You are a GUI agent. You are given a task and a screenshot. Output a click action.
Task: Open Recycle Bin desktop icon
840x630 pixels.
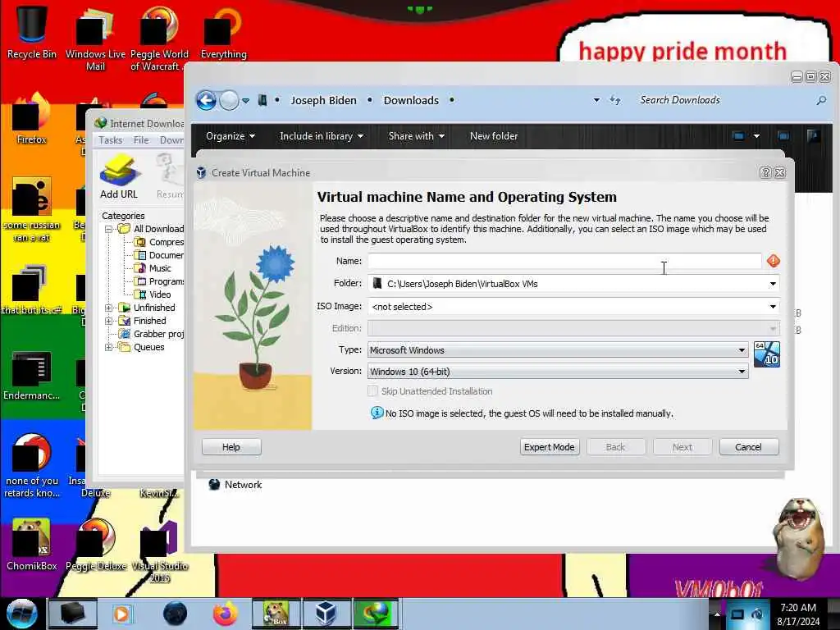(32, 30)
